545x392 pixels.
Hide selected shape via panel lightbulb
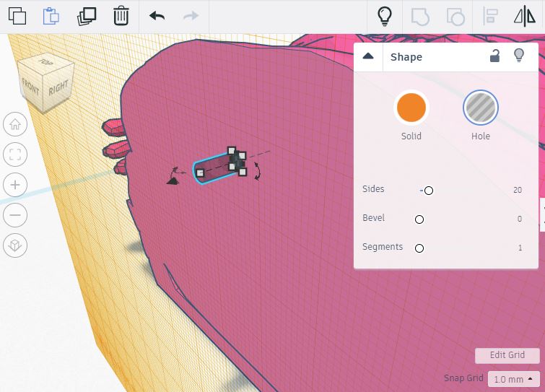(518, 56)
